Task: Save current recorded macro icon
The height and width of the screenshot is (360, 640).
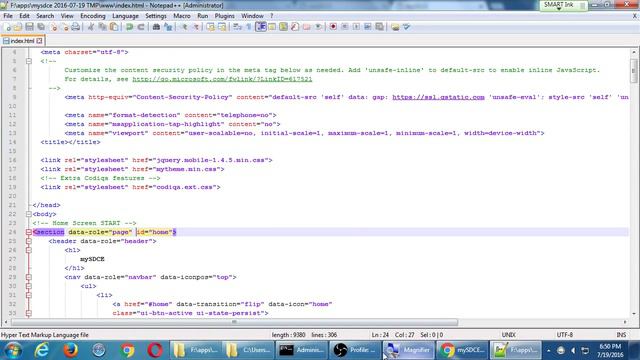Action: pos(379,27)
